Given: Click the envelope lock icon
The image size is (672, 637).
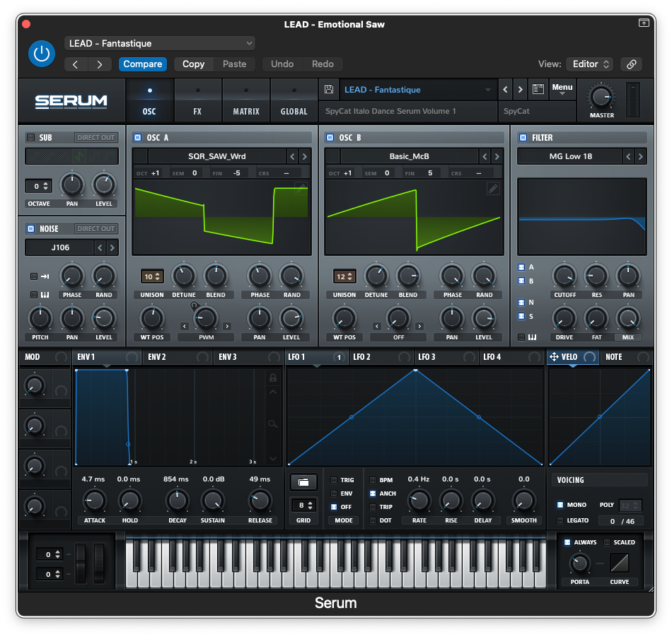Looking at the screenshot, I should (x=272, y=378).
